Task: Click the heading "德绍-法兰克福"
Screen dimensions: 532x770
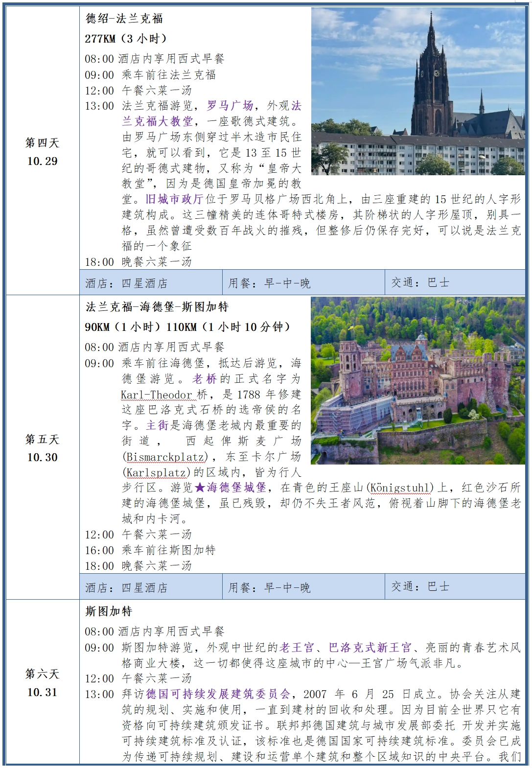Action: pos(124,19)
